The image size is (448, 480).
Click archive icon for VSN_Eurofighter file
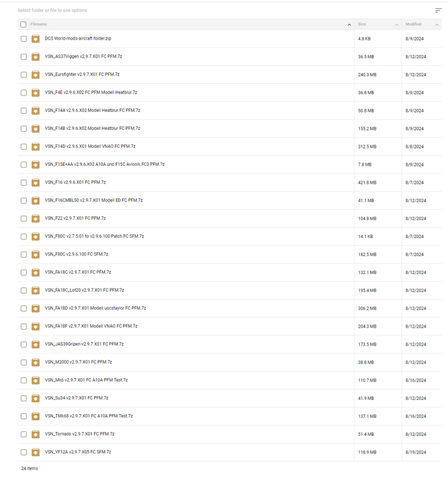point(36,75)
